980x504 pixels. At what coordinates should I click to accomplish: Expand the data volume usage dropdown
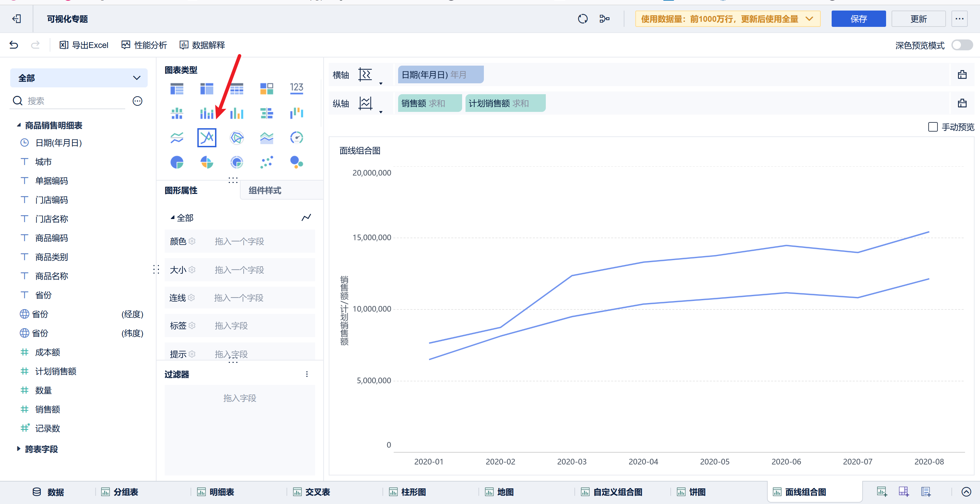pyautogui.click(x=727, y=19)
